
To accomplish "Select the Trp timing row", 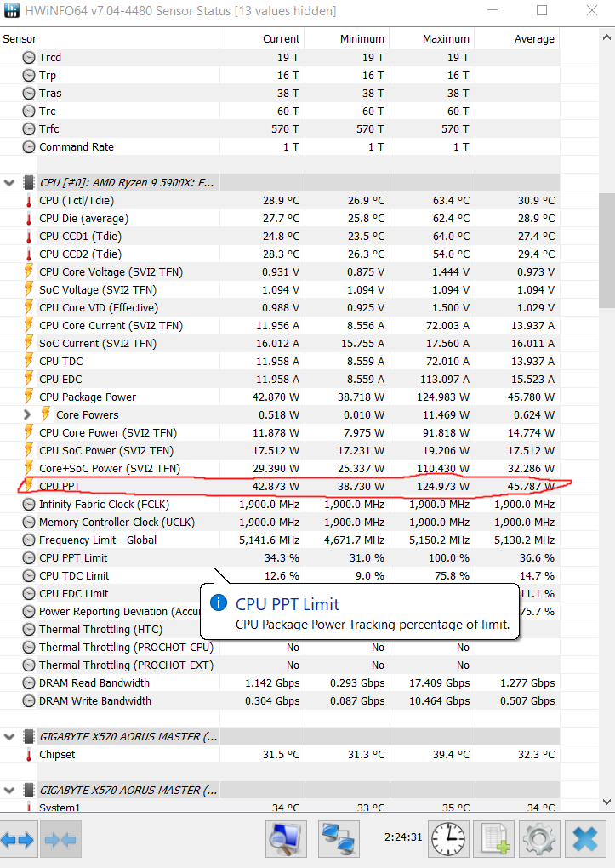I will tap(280, 75).
